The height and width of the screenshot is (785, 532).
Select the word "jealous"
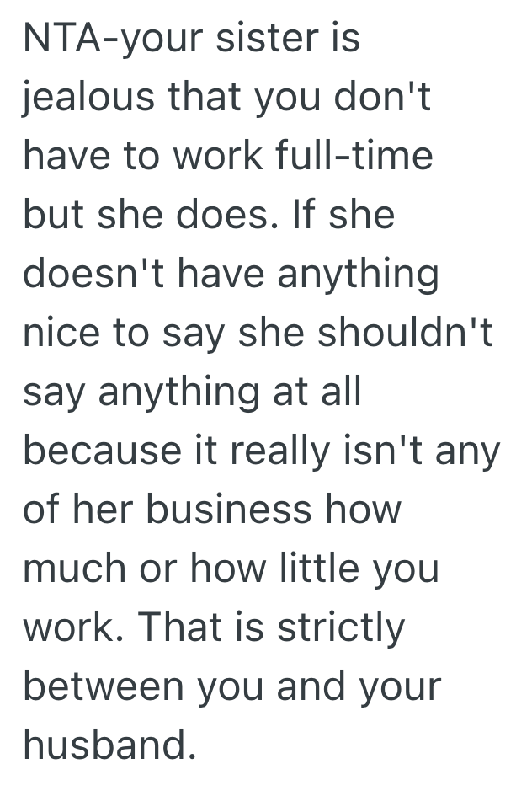88,99
